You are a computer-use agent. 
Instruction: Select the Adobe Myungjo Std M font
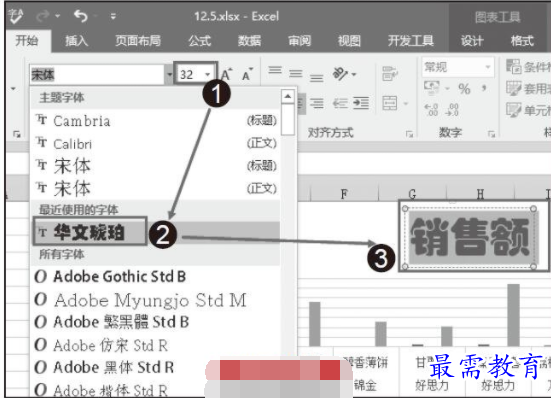(155, 300)
